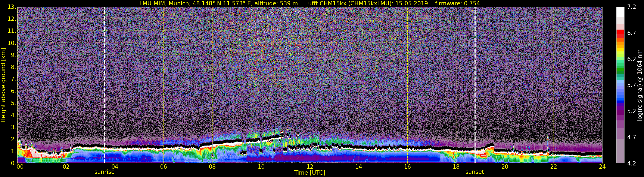This screenshot has height=177, width=644.
Task: Click the x-axis tick label '24'
Action: click(602, 167)
